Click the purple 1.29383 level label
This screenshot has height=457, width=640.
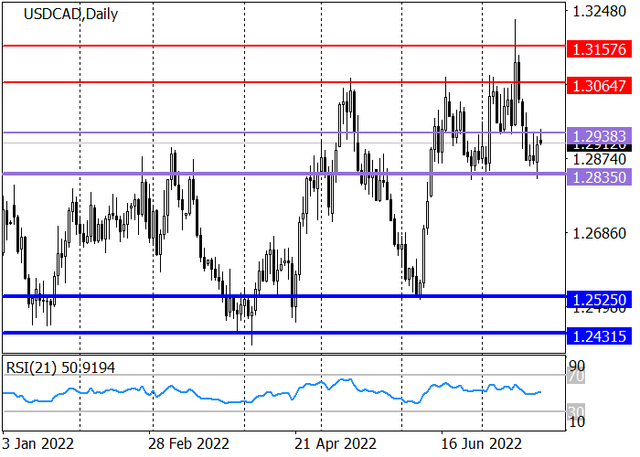pyautogui.click(x=599, y=135)
